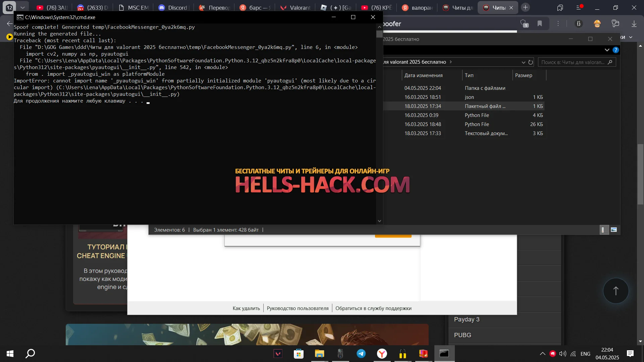Click Обратиться в службу поддержки link

(x=373, y=308)
